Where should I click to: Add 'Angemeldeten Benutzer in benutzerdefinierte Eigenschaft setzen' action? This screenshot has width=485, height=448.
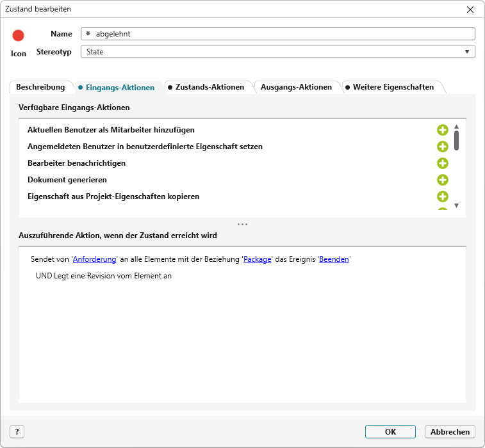[x=442, y=147]
